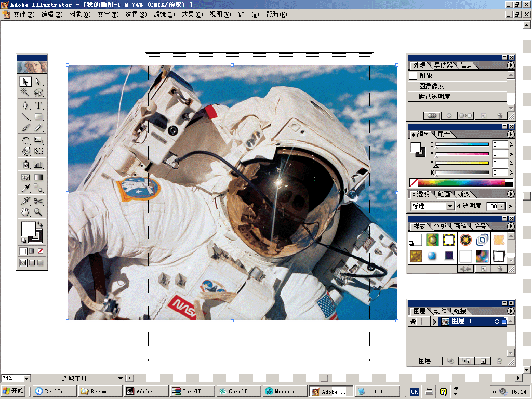
Task: Select the Warp tool
Action: click(x=25, y=151)
